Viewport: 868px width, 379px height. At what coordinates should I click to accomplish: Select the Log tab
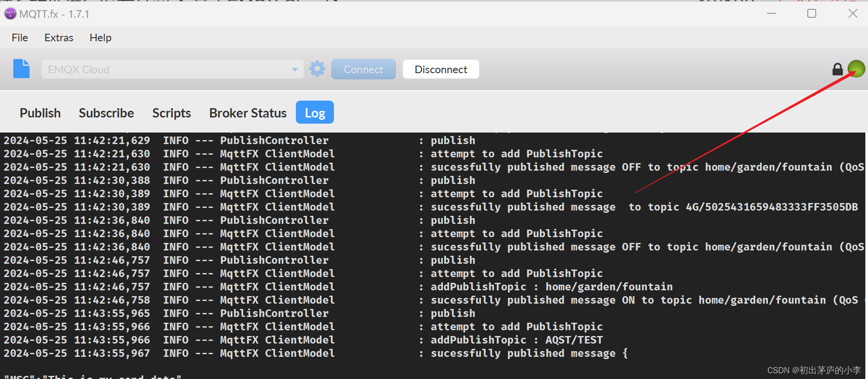[315, 113]
